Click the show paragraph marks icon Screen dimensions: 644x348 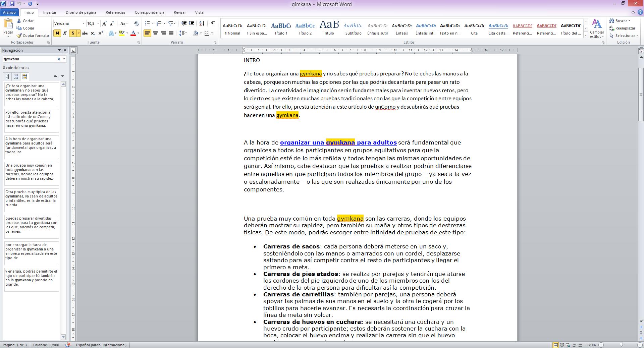click(x=213, y=23)
